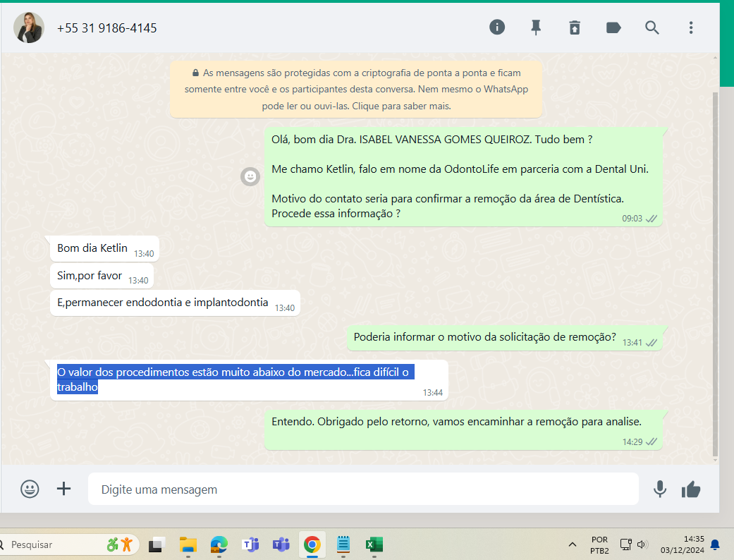
Task: Open the encryption notice to learn more
Action: pyautogui.click(x=356, y=90)
